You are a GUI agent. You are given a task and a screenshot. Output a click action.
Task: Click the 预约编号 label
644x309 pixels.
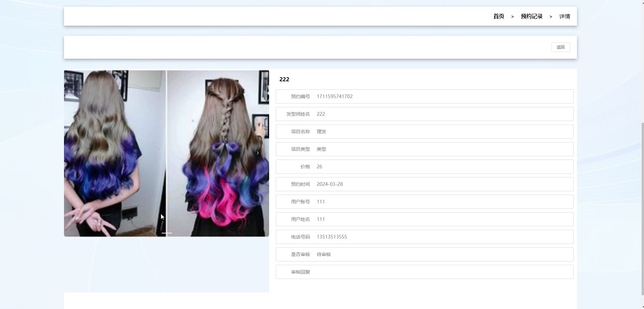(300, 96)
